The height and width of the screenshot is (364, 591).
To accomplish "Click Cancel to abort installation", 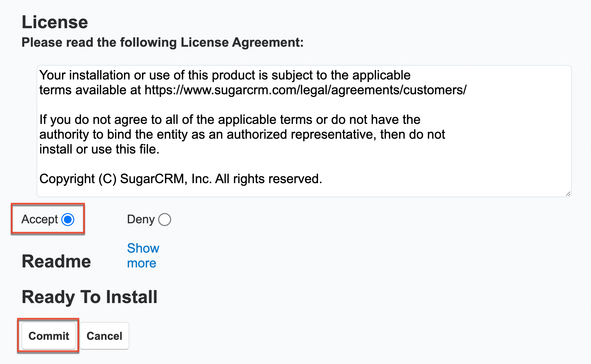I will pos(104,336).
